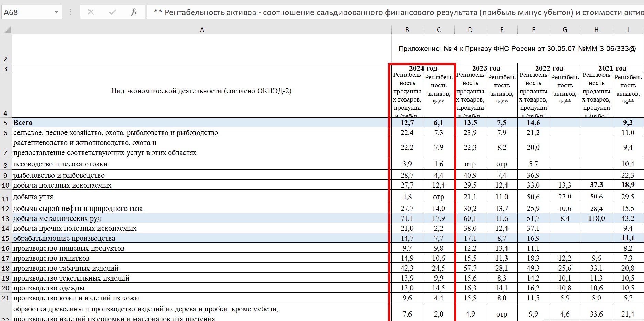Select cell 'добыча металлических руд'
The width and height of the screenshot is (644, 321).
click(202, 218)
